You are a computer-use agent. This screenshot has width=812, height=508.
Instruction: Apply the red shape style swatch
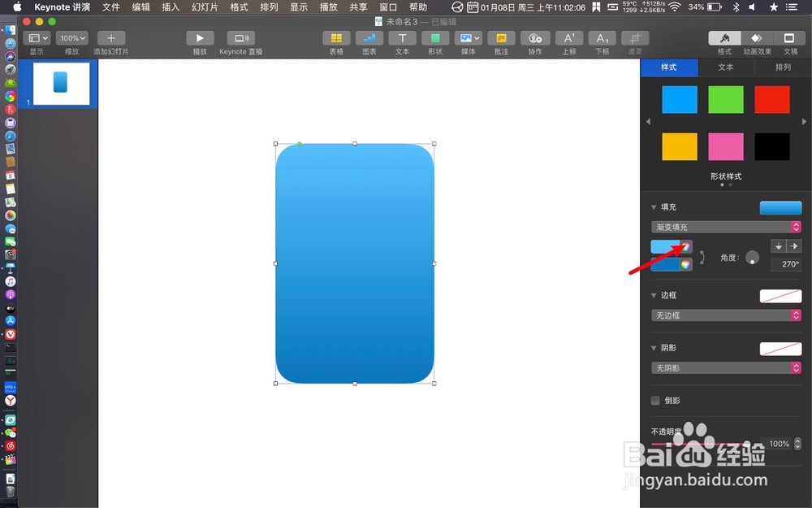(x=772, y=99)
